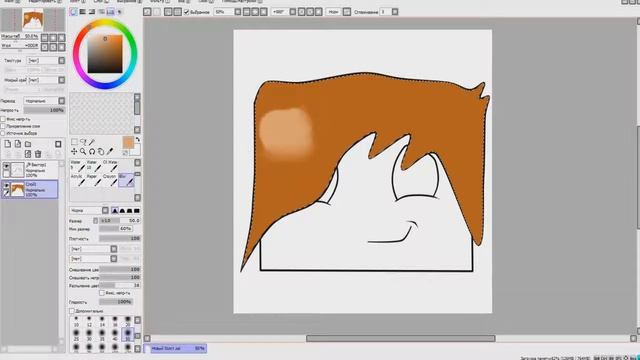Viewport: 640px width, 360px height.
Task: Toggle brush Фикс. непр-ть checkbox
Action: 102,293
